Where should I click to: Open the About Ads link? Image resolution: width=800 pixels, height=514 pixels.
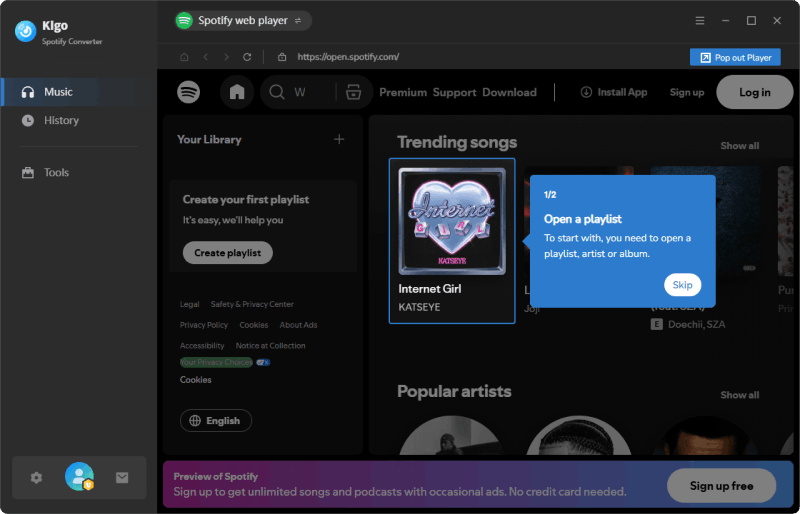coord(298,325)
